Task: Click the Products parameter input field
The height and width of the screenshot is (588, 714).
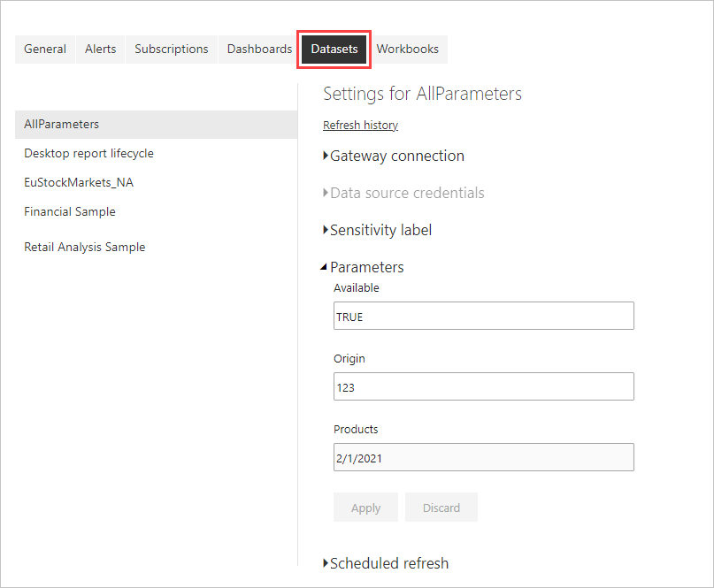Action: [x=483, y=458]
